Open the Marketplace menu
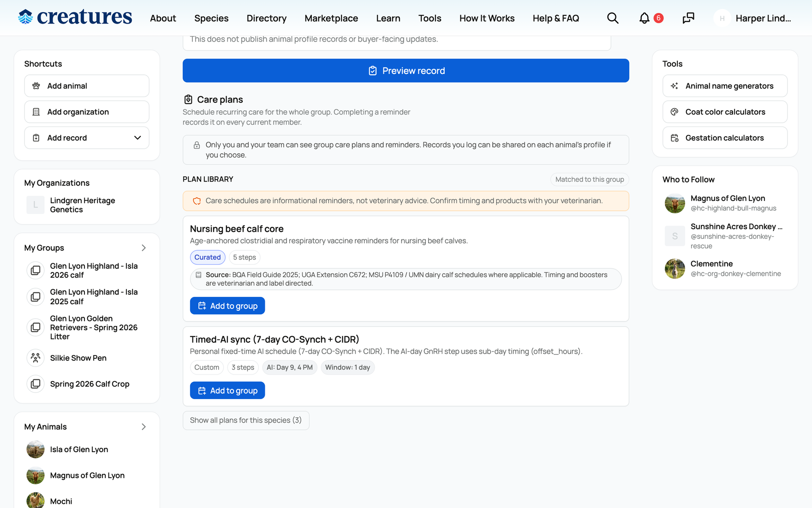 click(331, 18)
